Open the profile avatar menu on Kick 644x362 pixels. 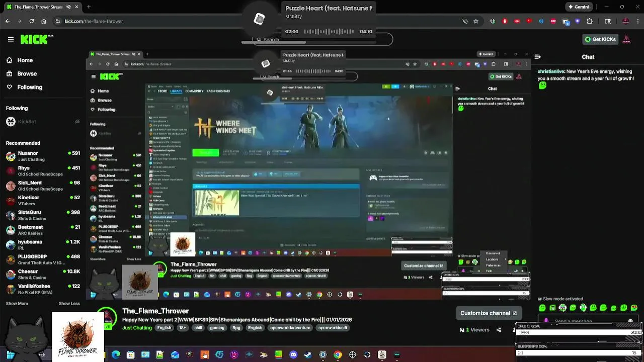pos(627,39)
